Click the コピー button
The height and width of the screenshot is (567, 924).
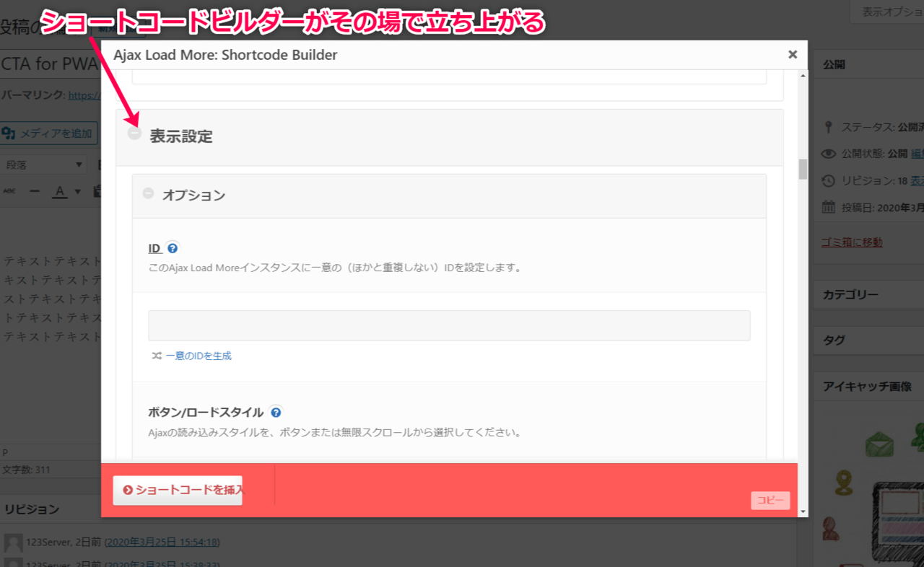pos(770,500)
